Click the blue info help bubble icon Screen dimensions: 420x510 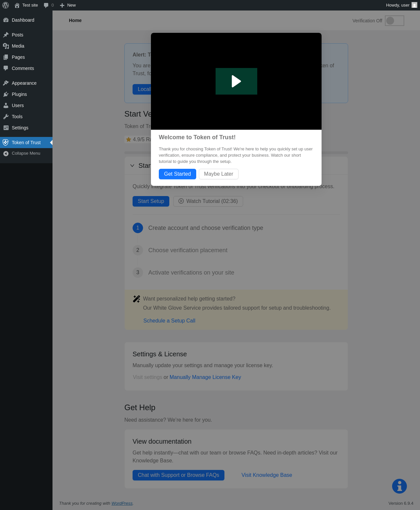coord(399,486)
